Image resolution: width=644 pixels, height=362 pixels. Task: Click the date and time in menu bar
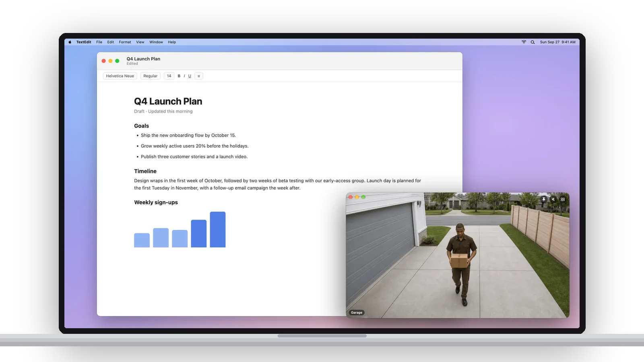click(x=557, y=42)
